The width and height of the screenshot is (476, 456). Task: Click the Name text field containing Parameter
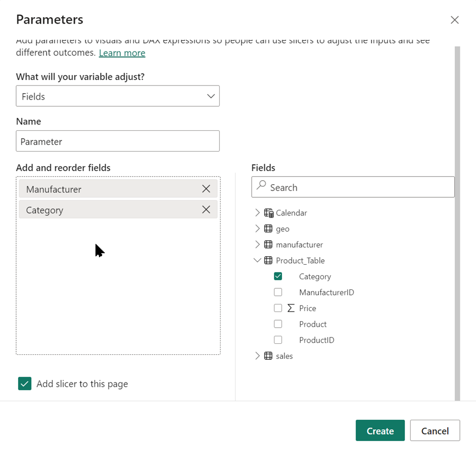[118, 141]
